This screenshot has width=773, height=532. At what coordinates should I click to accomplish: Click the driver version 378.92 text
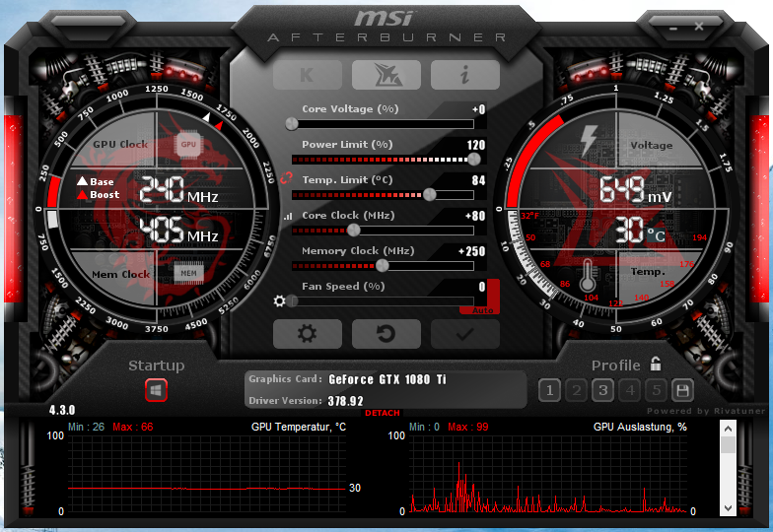(x=345, y=401)
